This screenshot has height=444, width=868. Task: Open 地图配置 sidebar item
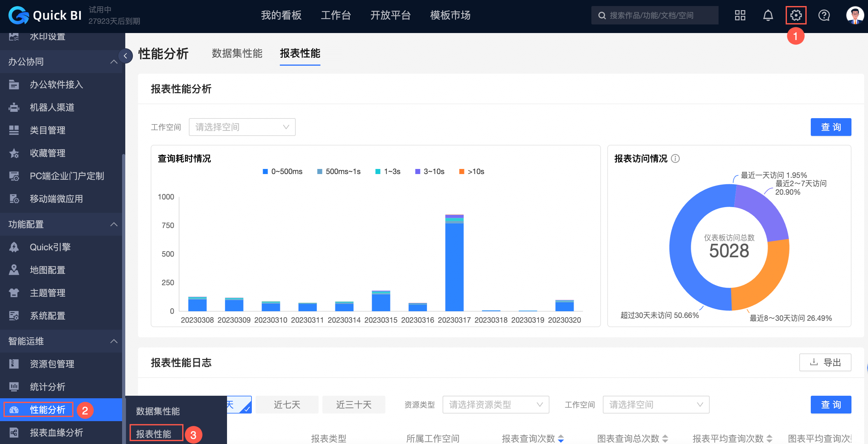click(x=61, y=270)
